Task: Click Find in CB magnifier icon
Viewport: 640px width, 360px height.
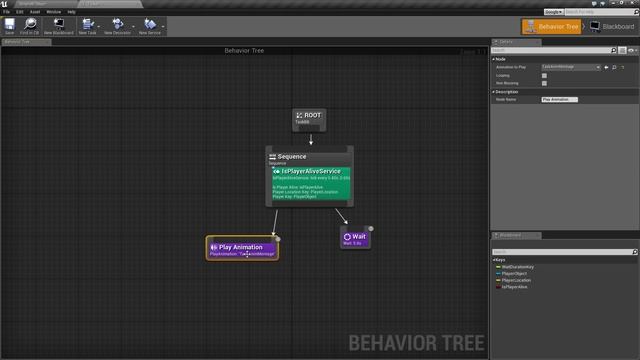Action: click(x=30, y=24)
